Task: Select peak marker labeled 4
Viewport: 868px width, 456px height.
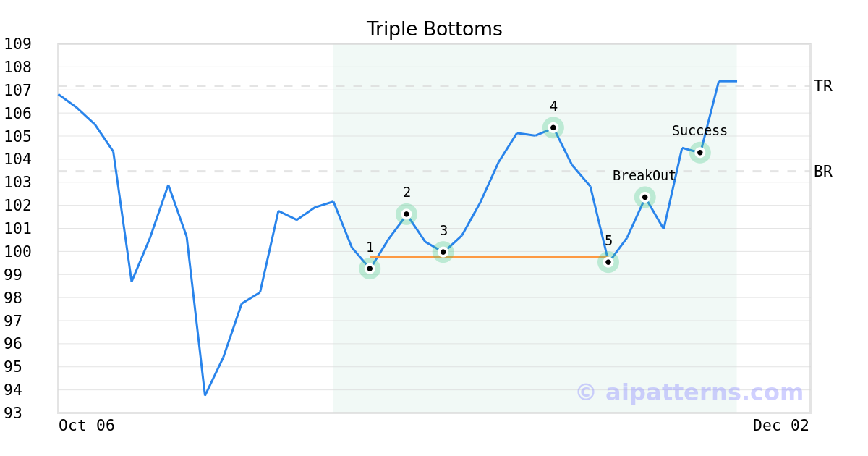Action: (x=553, y=127)
